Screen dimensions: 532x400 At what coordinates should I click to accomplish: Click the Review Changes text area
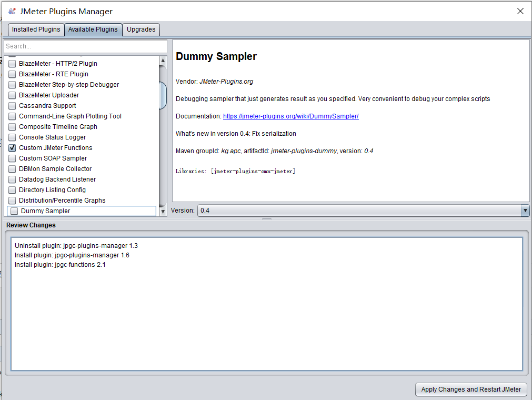[267, 304]
